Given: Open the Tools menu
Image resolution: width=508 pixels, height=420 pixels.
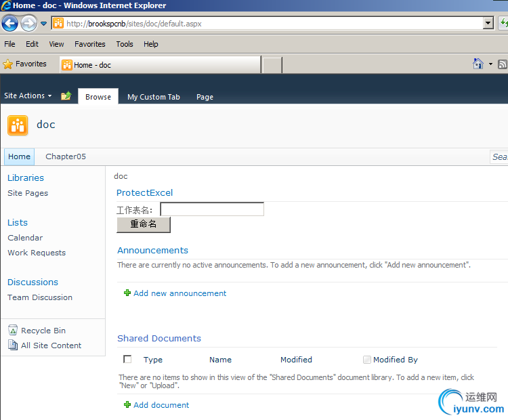Looking at the screenshot, I should [x=125, y=44].
